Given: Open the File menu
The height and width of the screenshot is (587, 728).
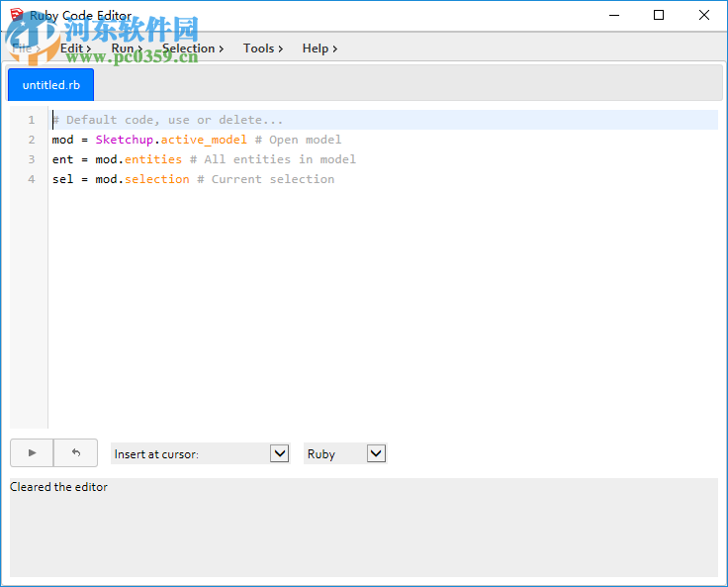Looking at the screenshot, I should [26, 49].
